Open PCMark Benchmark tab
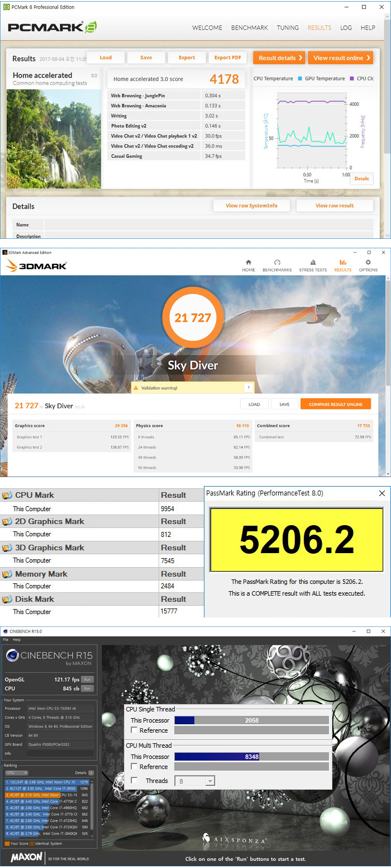 click(250, 27)
